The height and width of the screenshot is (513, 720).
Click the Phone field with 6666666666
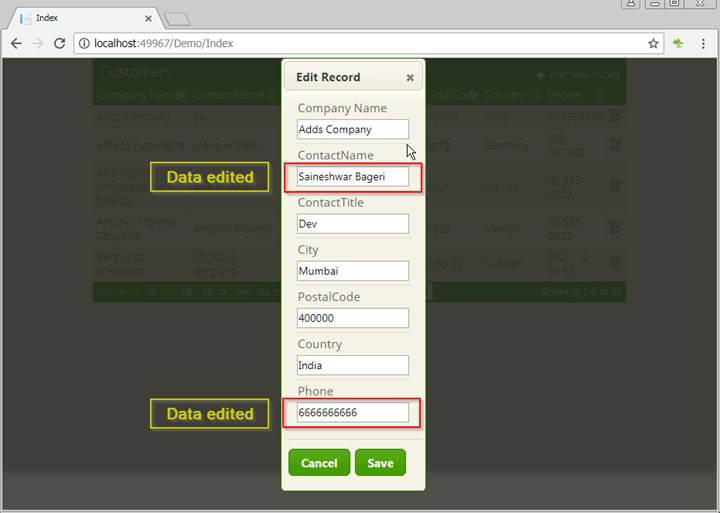(353, 412)
